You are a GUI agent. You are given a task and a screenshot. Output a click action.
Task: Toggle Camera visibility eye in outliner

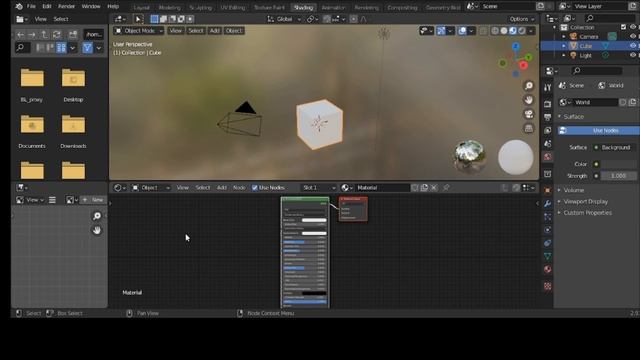click(x=633, y=36)
